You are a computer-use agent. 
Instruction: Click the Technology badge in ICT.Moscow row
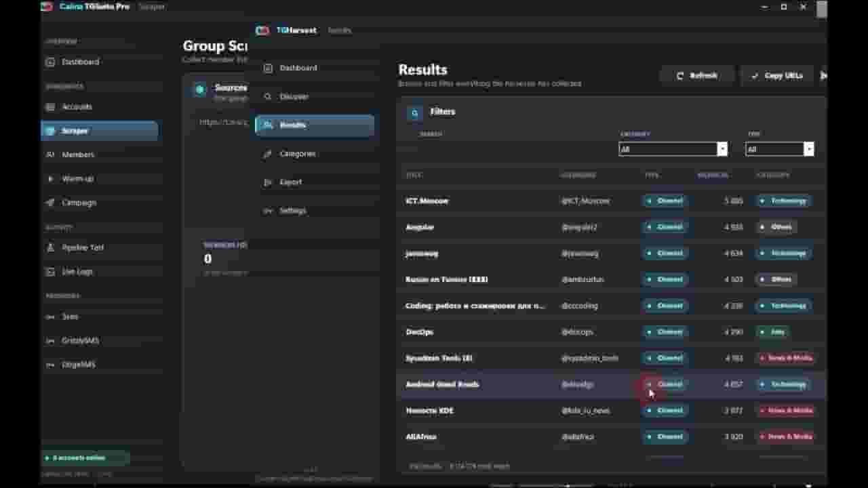783,201
